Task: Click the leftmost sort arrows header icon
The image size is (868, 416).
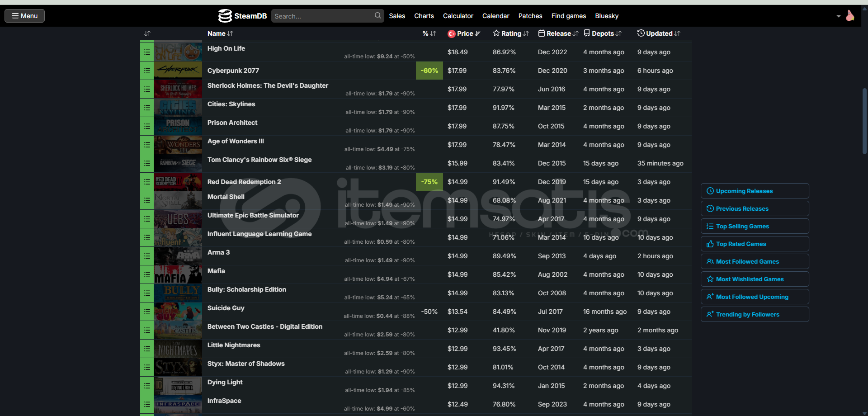Action: [147, 33]
